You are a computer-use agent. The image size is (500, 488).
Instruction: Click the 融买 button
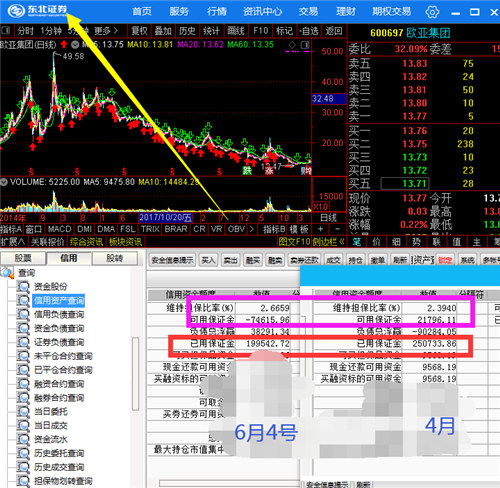click(253, 260)
